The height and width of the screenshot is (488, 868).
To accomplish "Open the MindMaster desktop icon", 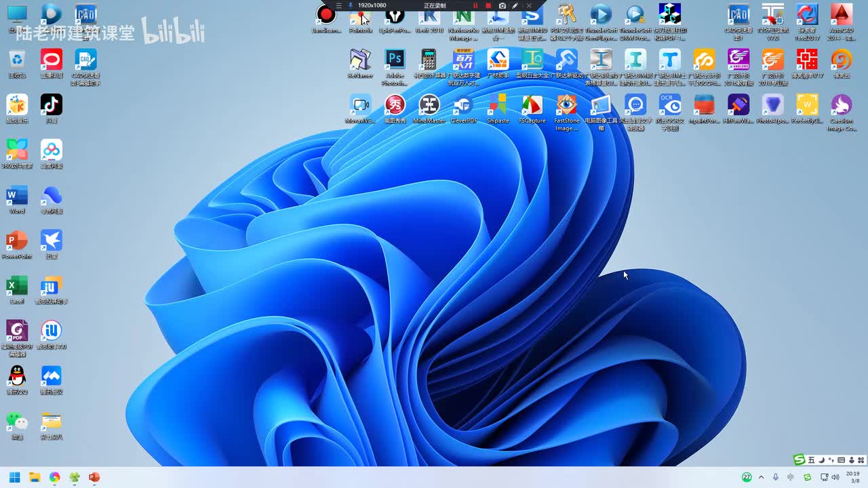I will tap(429, 105).
